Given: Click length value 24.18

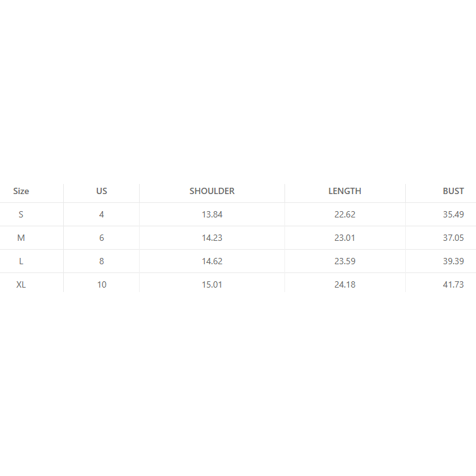Looking at the screenshot, I should [345, 284].
